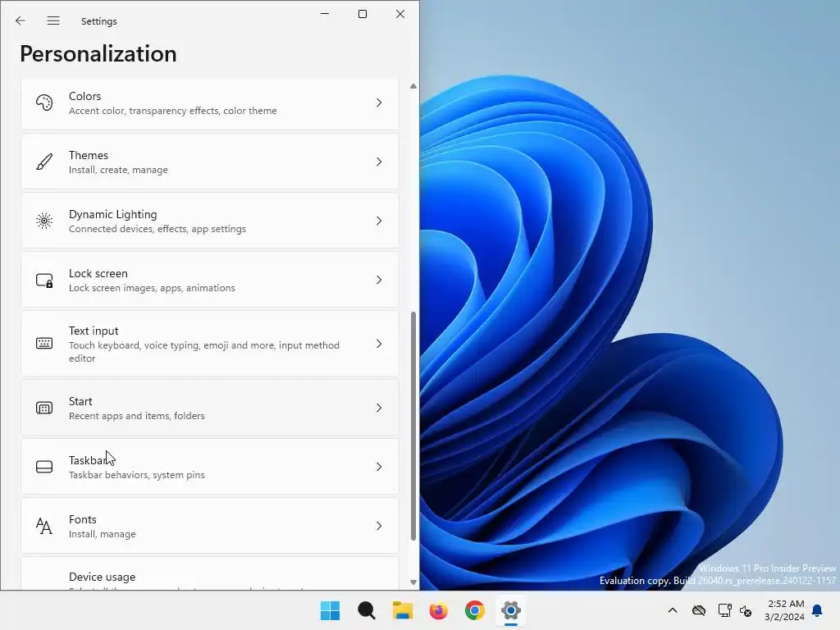Click the muted volume tray icon

pos(746,610)
